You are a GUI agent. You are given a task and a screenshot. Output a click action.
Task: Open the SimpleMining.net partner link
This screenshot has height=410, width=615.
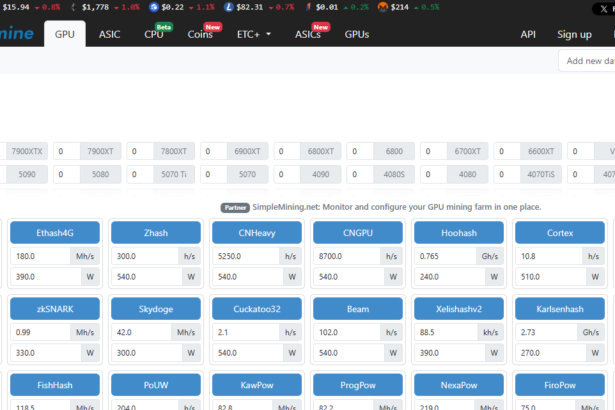coord(397,207)
